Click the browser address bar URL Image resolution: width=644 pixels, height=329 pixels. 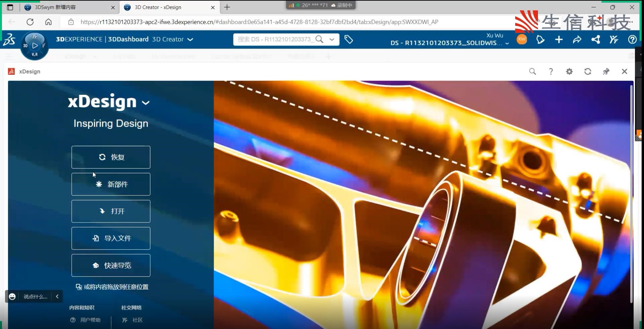click(259, 22)
